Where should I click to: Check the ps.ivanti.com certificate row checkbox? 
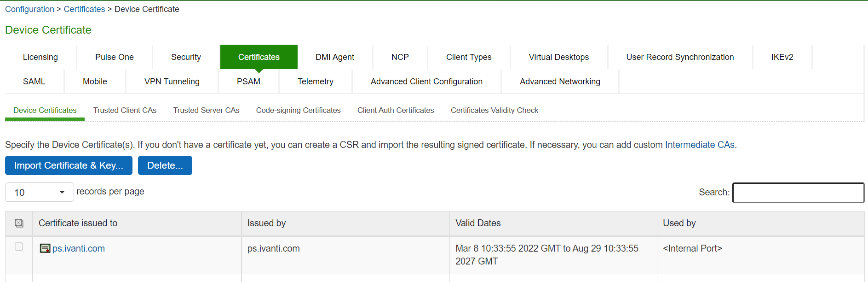19,247
